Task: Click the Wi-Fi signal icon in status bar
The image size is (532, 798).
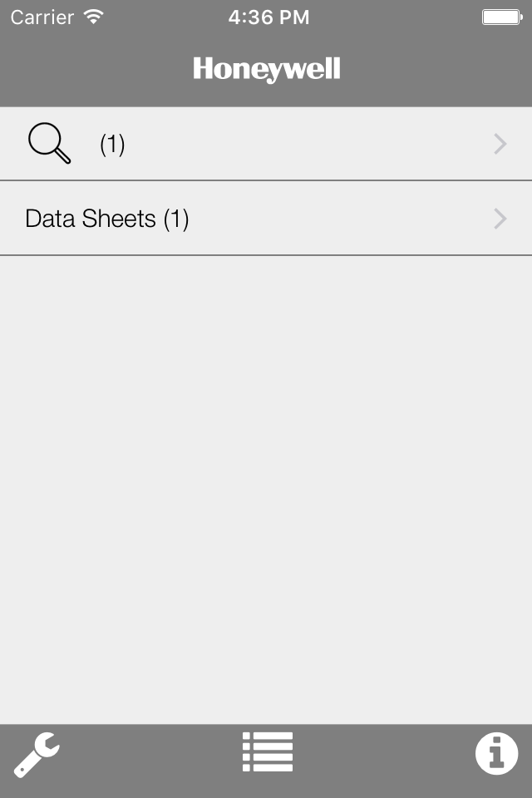Action: 94,17
